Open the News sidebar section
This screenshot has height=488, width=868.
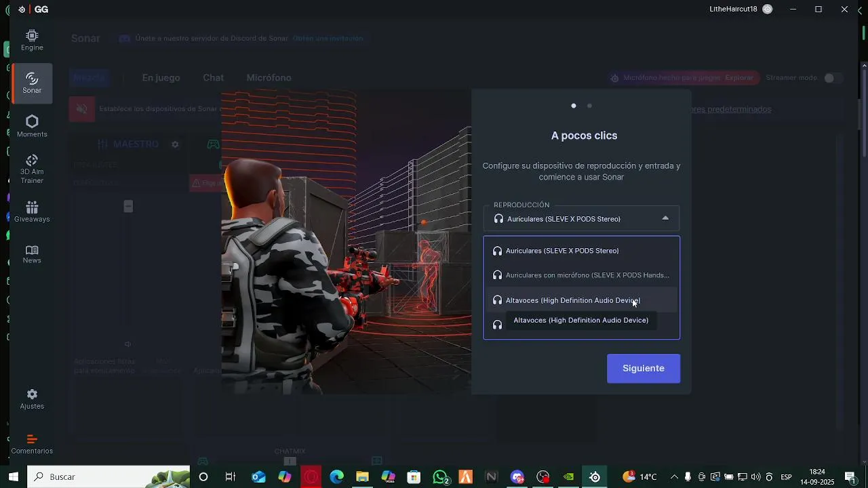point(32,254)
